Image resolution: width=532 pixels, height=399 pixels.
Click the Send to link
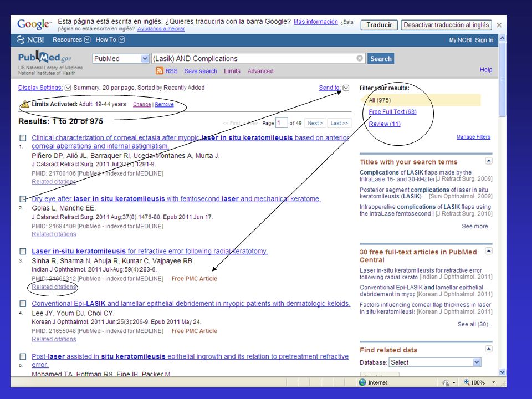tap(329, 88)
